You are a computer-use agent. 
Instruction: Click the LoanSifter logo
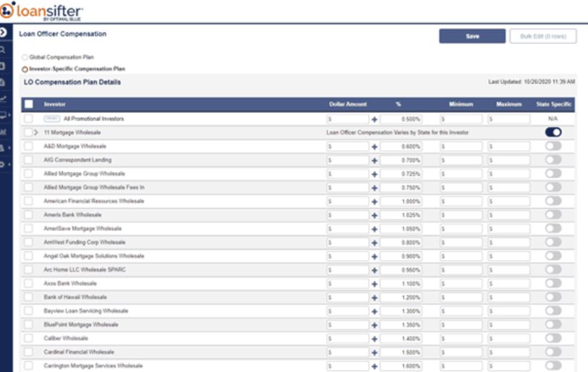pyautogui.click(x=41, y=11)
